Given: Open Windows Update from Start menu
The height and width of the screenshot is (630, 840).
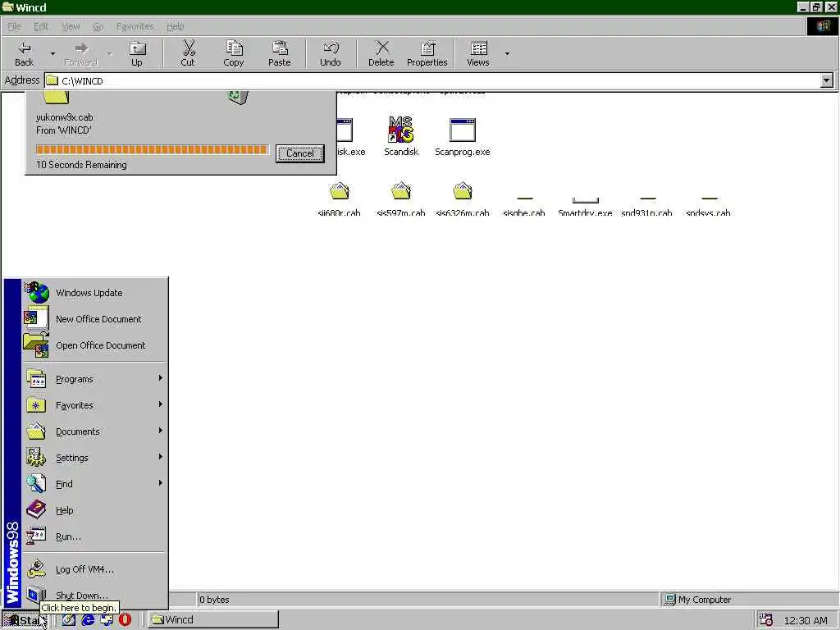Looking at the screenshot, I should point(94,293).
